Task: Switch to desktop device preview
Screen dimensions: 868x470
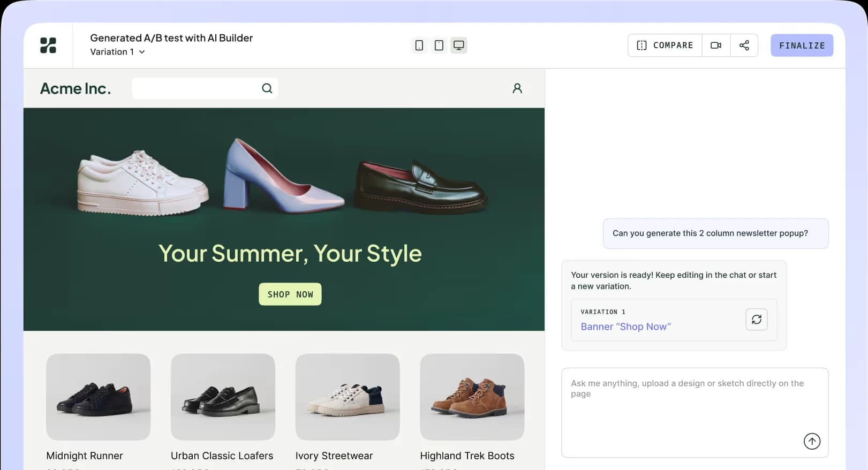Action: pyautogui.click(x=459, y=46)
